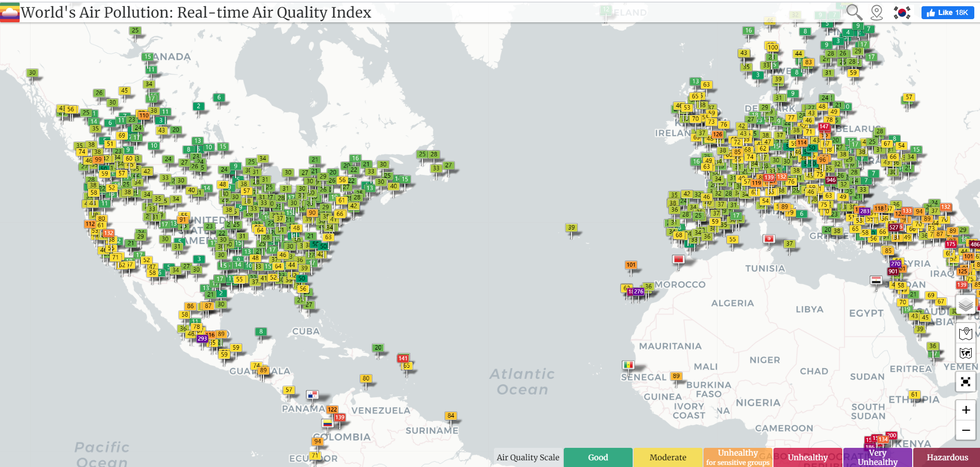Select the 276 purple marker near Morocco

tap(639, 291)
